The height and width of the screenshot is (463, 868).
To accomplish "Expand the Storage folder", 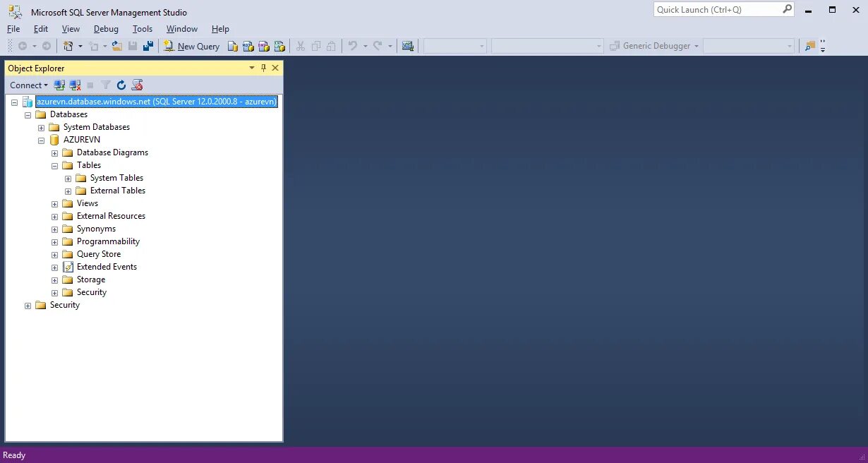I will (x=54, y=280).
